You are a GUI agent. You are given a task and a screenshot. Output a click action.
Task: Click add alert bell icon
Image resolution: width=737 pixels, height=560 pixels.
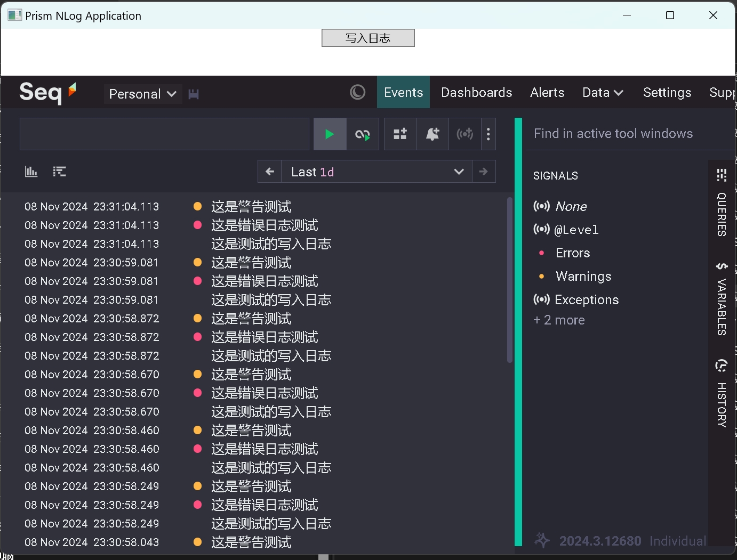coord(432,134)
